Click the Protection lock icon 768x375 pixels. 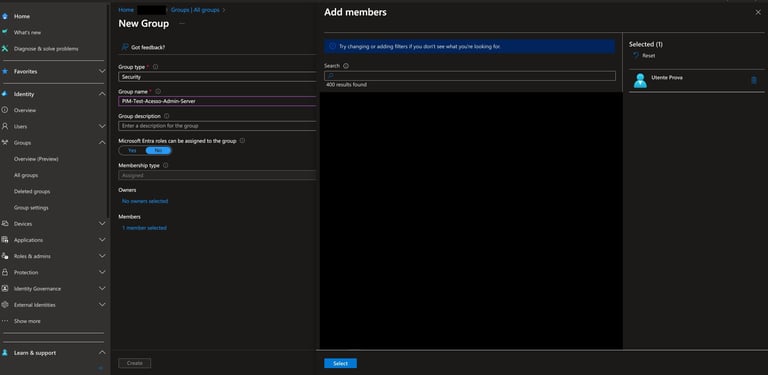tap(5, 272)
